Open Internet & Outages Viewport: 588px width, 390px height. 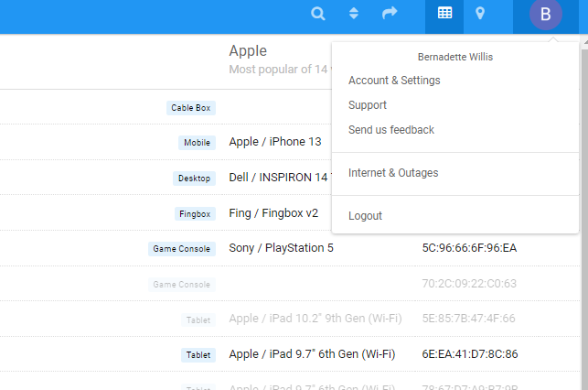tap(393, 173)
